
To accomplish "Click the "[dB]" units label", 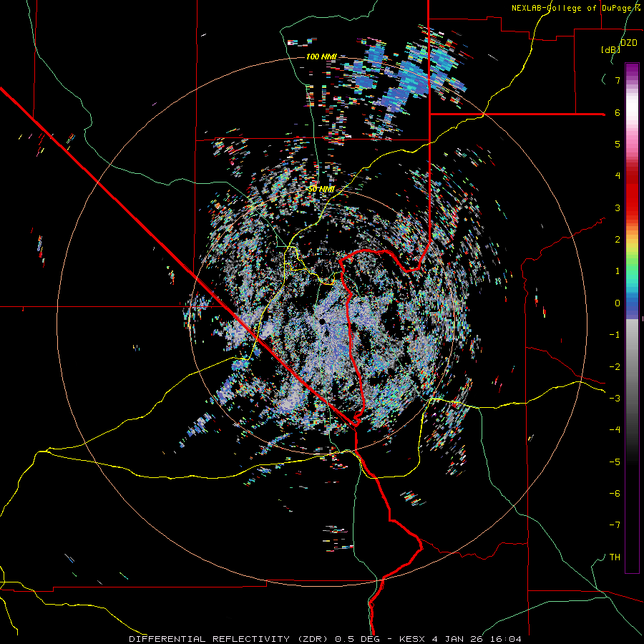I will 611,49.
